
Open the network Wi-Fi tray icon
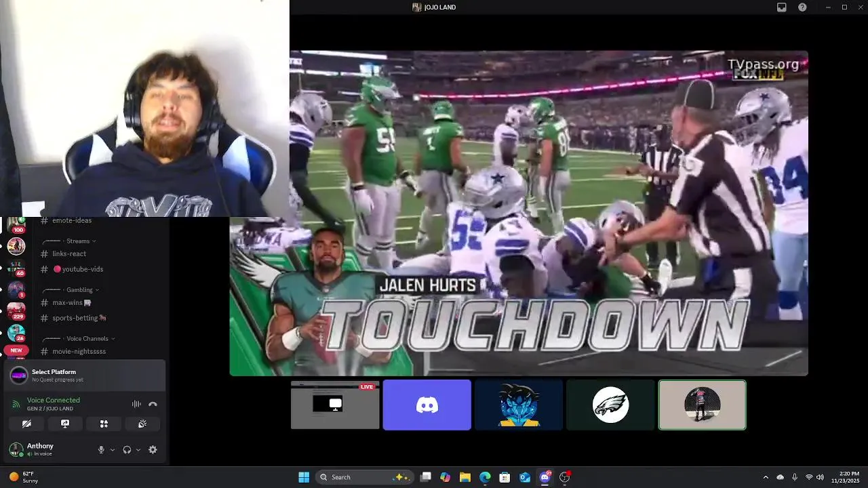coord(808,477)
